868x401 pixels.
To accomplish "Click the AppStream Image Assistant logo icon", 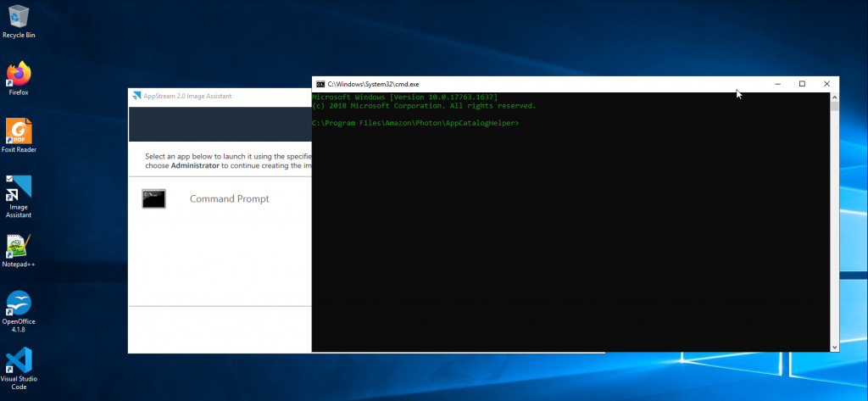I will coord(136,96).
